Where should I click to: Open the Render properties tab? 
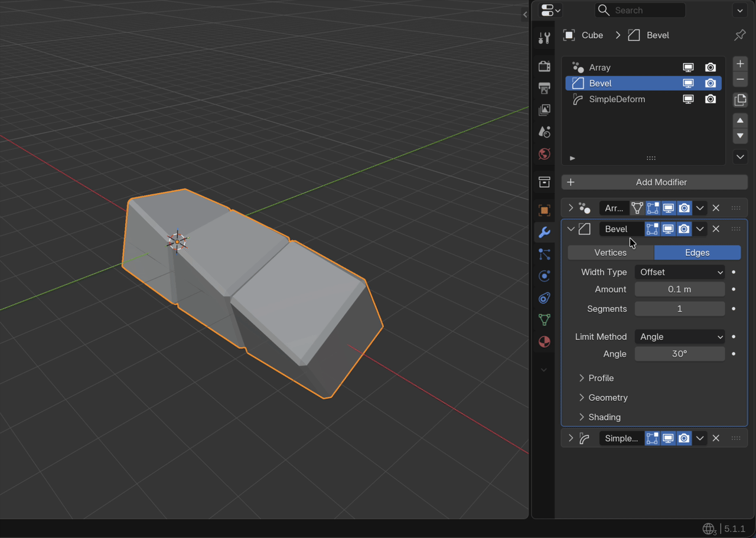click(x=544, y=66)
